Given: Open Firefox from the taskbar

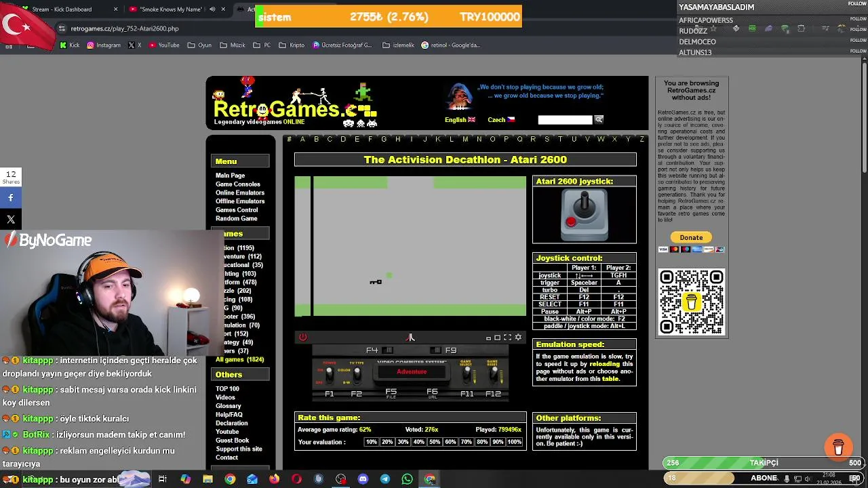Looking at the screenshot, I should (x=274, y=479).
